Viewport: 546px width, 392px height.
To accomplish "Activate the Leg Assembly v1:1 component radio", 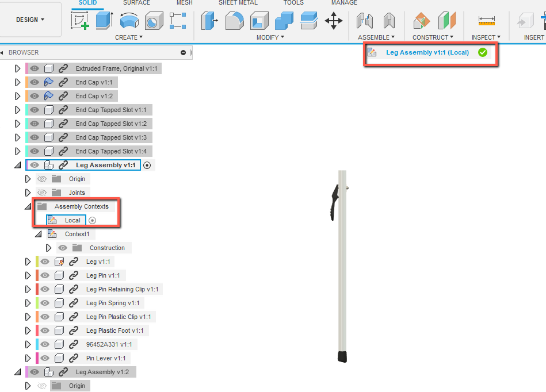I will pos(148,164).
